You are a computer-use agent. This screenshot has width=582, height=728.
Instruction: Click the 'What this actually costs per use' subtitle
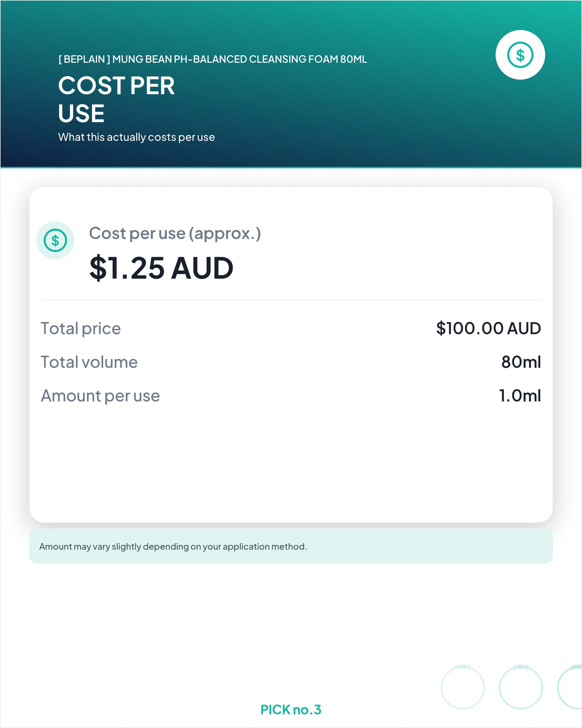pos(136,137)
